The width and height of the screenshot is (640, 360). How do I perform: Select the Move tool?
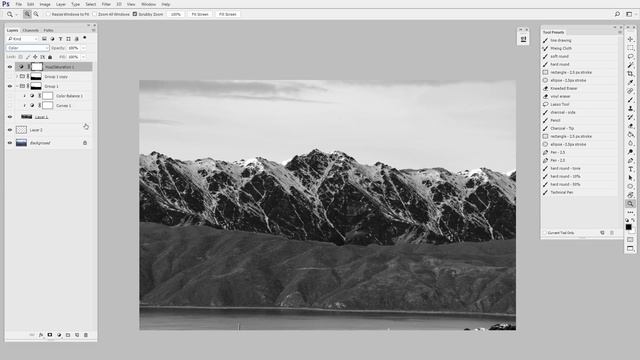tap(630, 39)
